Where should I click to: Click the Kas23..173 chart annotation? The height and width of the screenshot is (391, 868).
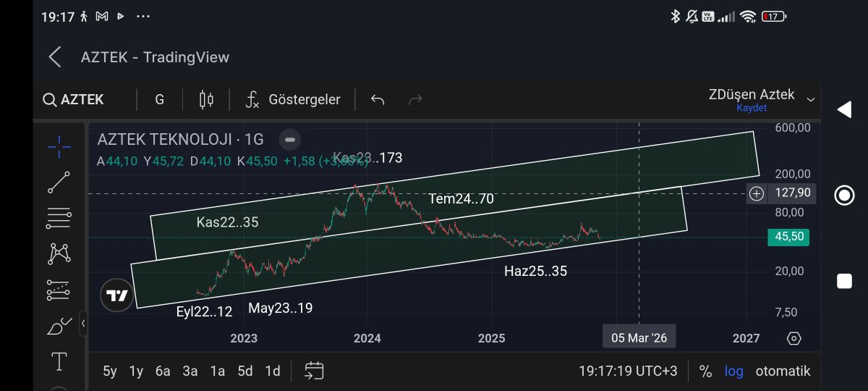(367, 157)
